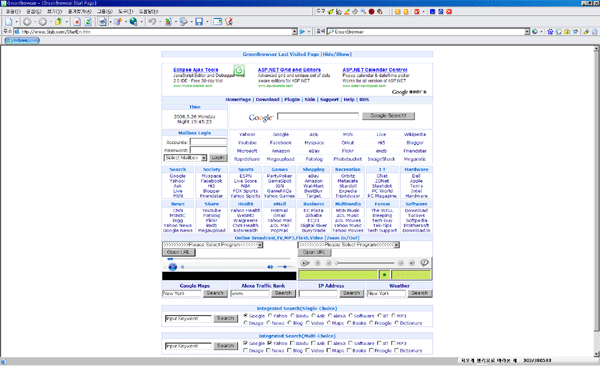Image resolution: width=600 pixels, height=366 pixels.
Task: Click the window layout toolbar icon
Action: (217, 22)
